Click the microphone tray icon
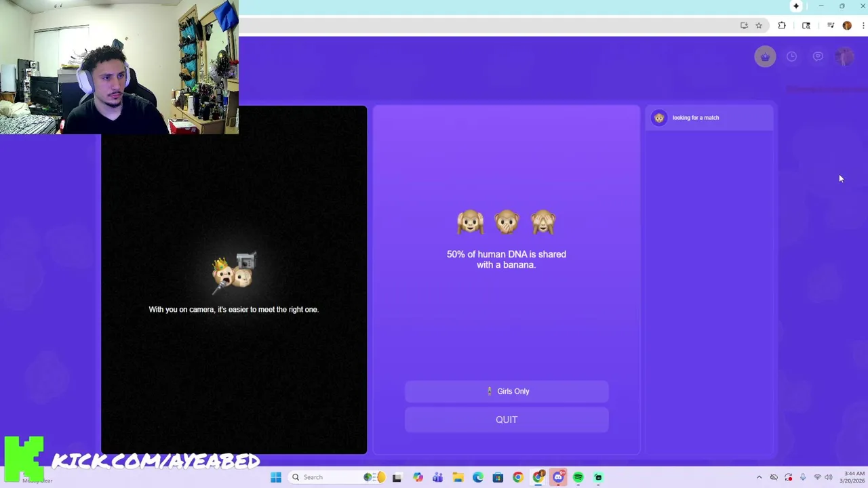 pyautogui.click(x=803, y=477)
